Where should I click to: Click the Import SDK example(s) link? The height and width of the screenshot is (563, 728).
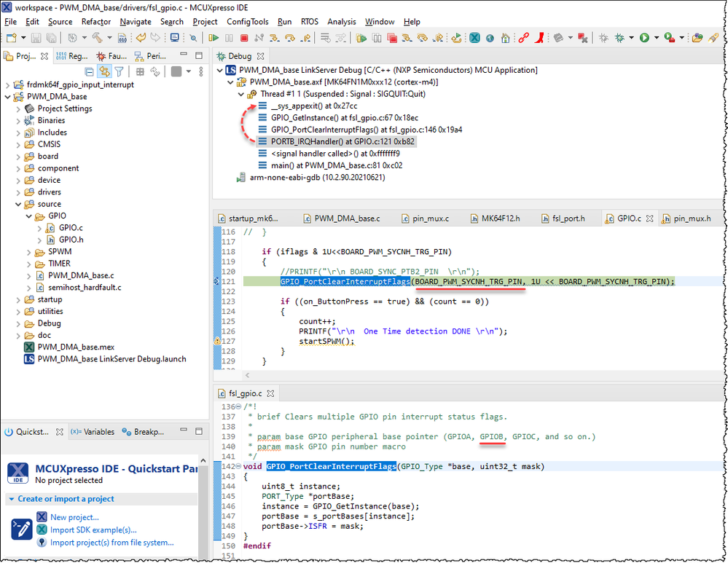tap(93, 529)
